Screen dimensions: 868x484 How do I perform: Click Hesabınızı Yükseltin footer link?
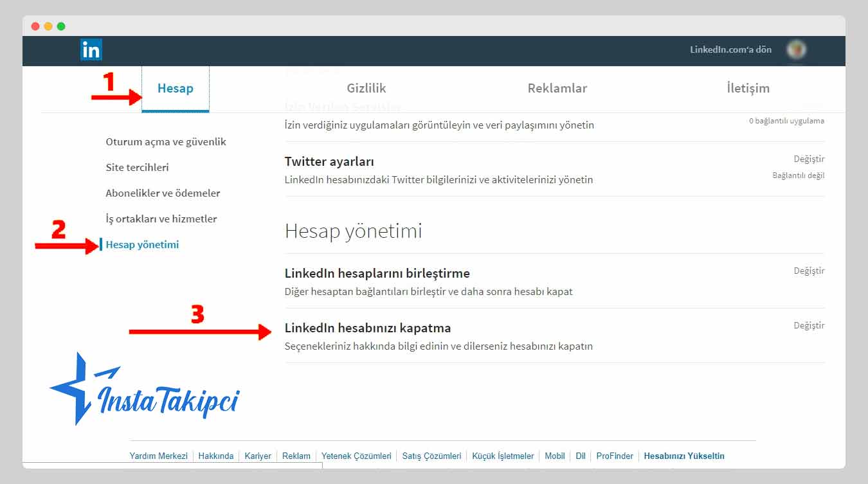click(684, 456)
